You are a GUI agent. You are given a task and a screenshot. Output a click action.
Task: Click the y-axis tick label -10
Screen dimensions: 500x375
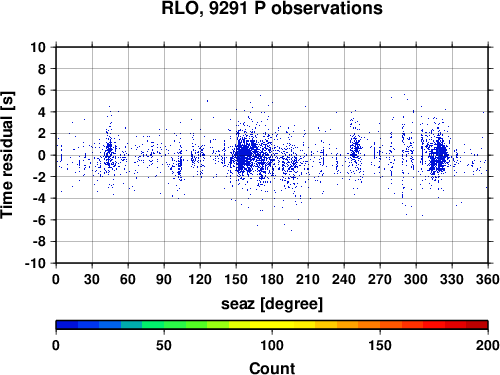35,263
